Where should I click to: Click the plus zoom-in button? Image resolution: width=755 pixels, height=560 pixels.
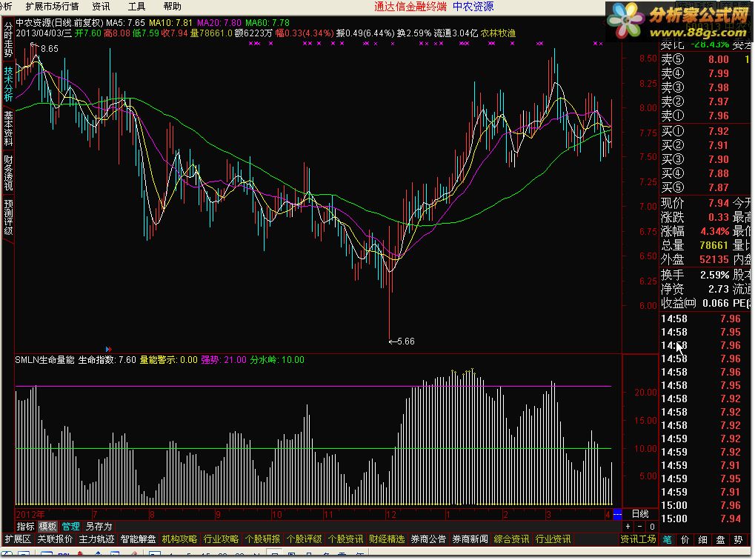(x=628, y=526)
